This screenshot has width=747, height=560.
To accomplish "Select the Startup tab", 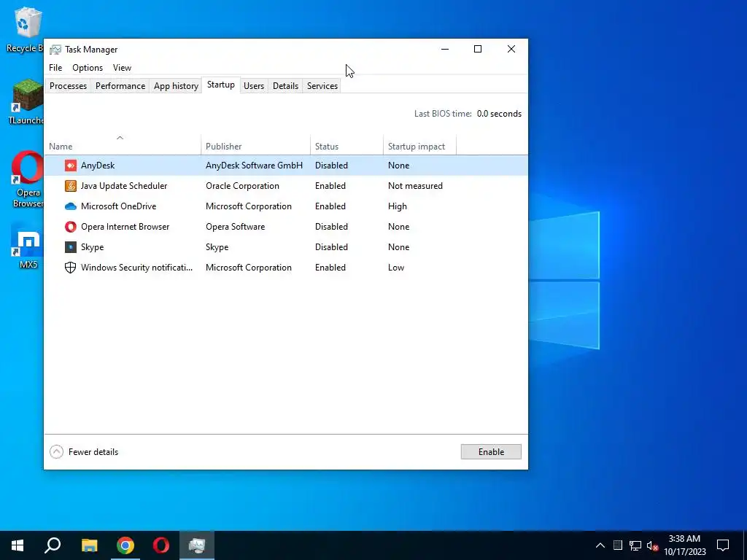I will 220,85.
